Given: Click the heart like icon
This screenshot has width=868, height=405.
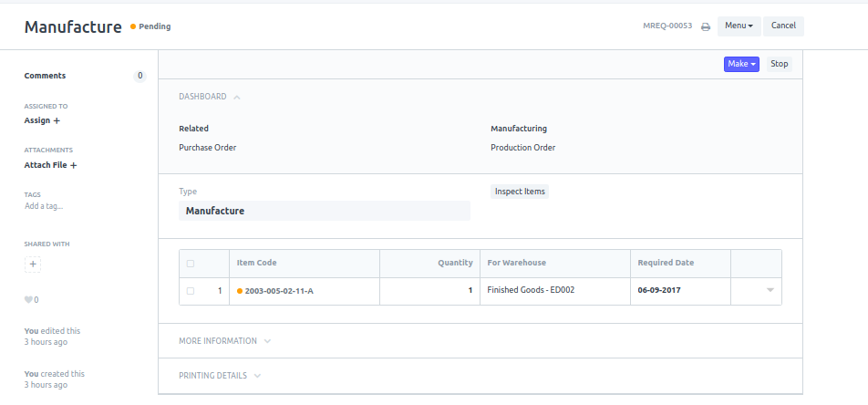Looking at the screenshot, I should coord(28,300).
